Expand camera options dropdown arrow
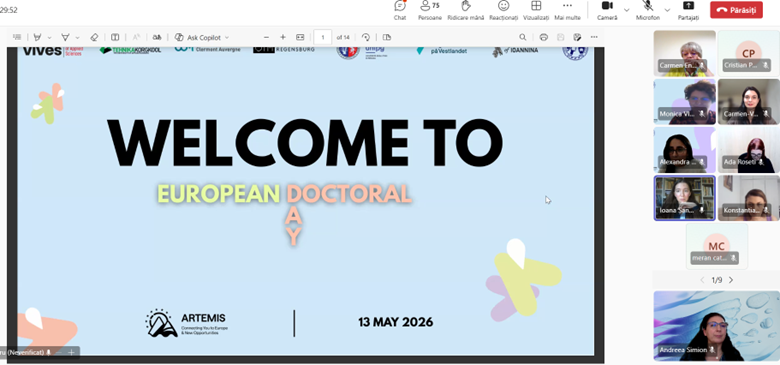Viewport: 780px width, 365px height. pyautogui.click(x=626, y=10)
